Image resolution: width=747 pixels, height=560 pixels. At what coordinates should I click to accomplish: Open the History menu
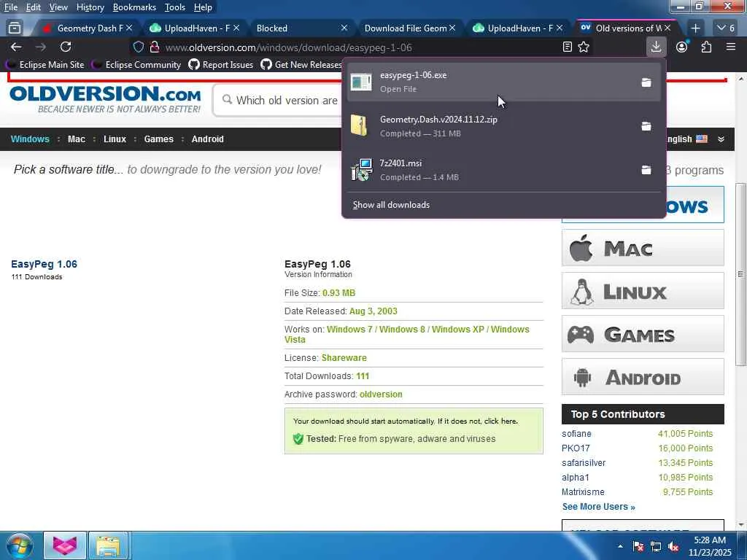90,7
